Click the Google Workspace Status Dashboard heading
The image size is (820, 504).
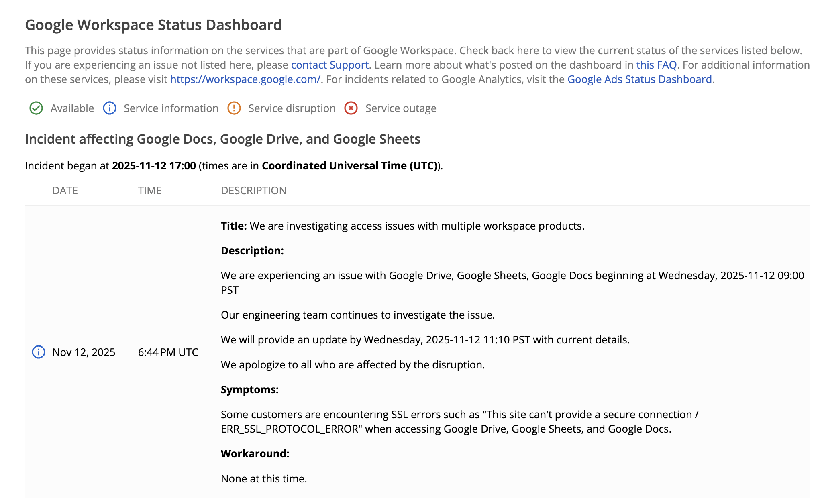pyautogui.click(x=153, y=25)
